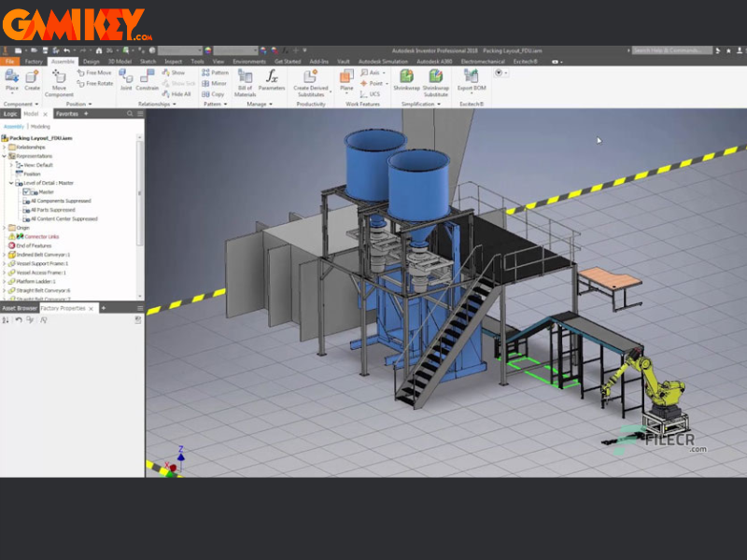747x560 pixels.
Task: Check the Master level of detail checkbox
Action: pyautogui.click(x=25, y=191)
